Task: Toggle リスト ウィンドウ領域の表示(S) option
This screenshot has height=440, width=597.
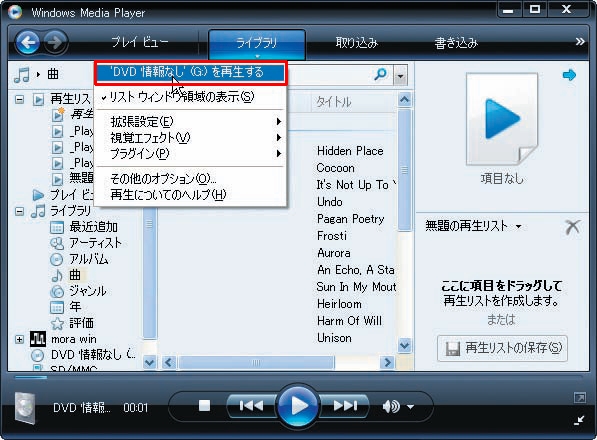Action: (190, 97)
